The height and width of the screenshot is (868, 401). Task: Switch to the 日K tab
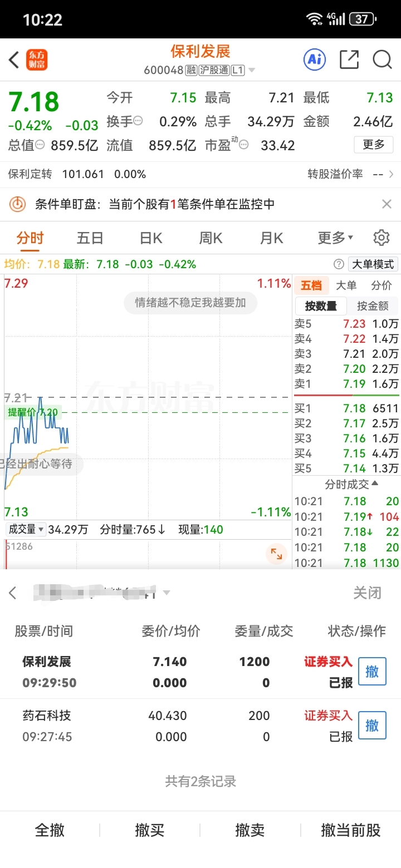point(151,238)
